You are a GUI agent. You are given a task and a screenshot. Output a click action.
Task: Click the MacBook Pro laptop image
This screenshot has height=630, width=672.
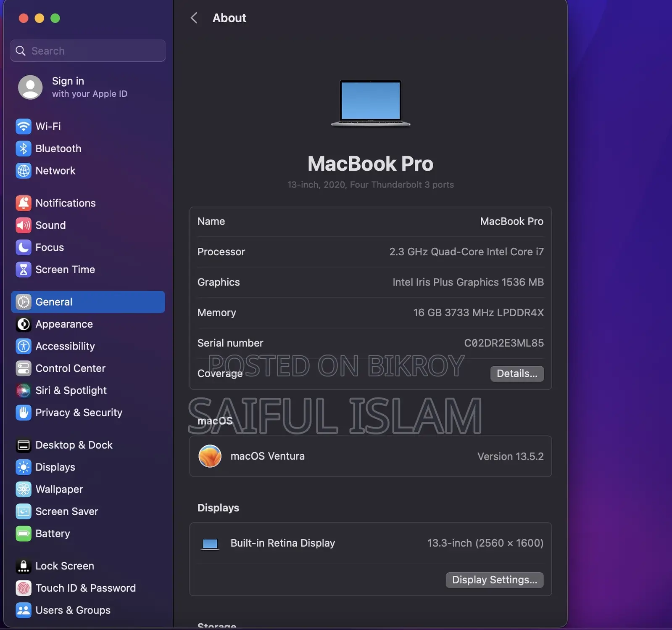tap(371, 103)
